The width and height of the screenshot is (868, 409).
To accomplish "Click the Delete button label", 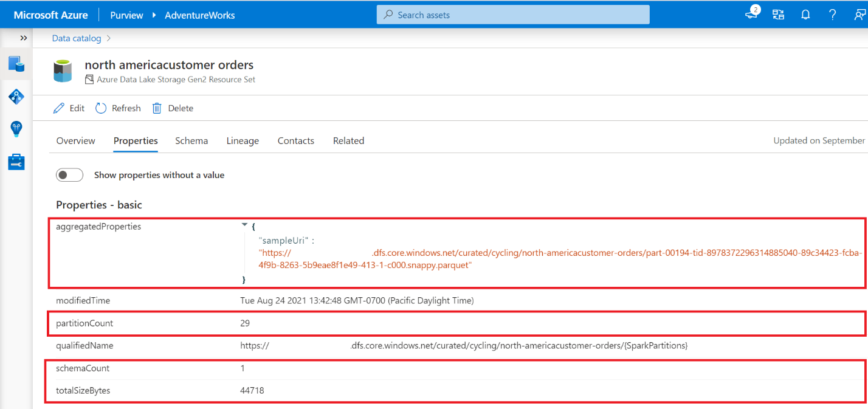I will (x=181, y=108).
